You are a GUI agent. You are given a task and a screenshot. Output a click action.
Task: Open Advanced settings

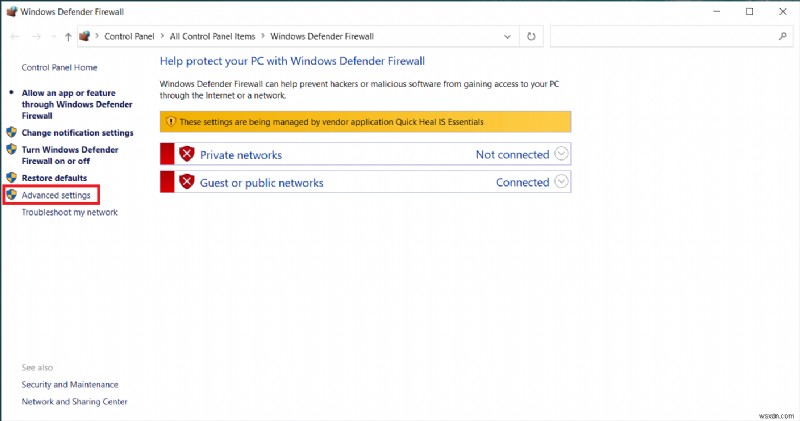click(56, 195)
